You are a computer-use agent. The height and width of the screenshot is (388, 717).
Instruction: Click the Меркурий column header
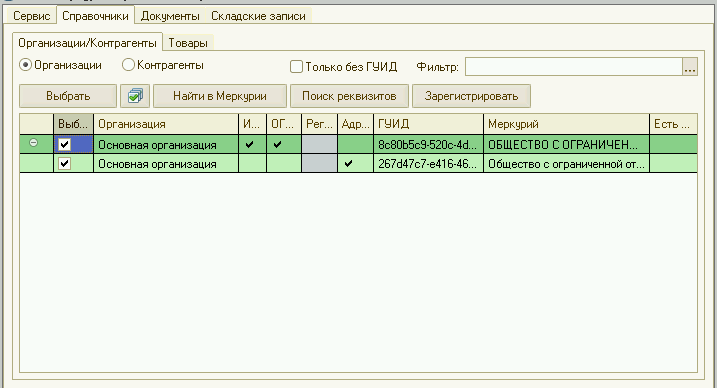coord(567,124)
